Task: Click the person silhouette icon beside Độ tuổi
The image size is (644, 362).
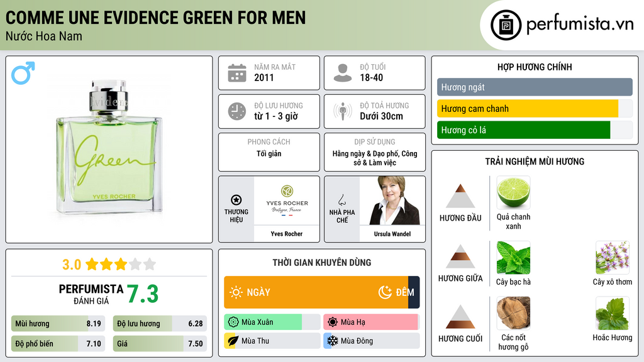Action: 343,73
